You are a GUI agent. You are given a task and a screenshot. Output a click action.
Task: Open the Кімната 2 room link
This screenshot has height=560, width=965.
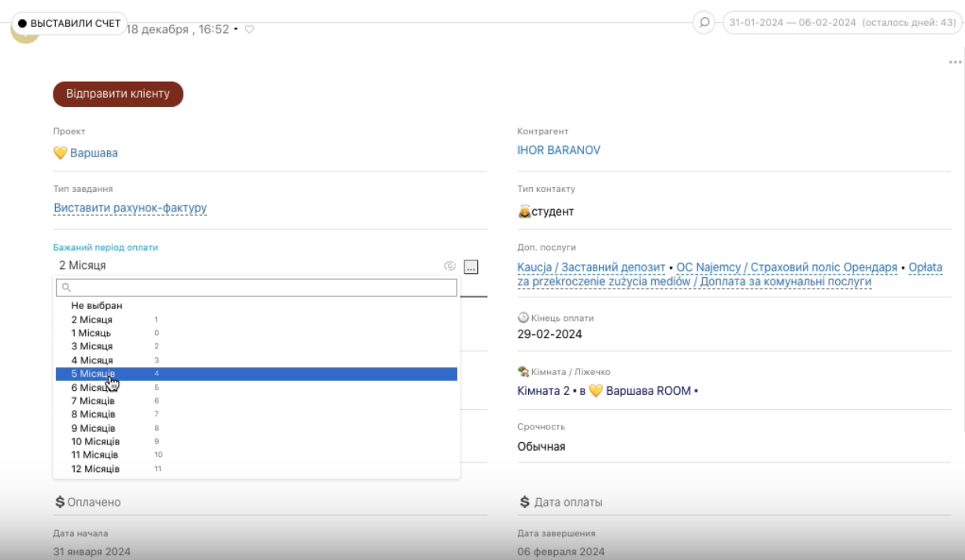(543, 391)
